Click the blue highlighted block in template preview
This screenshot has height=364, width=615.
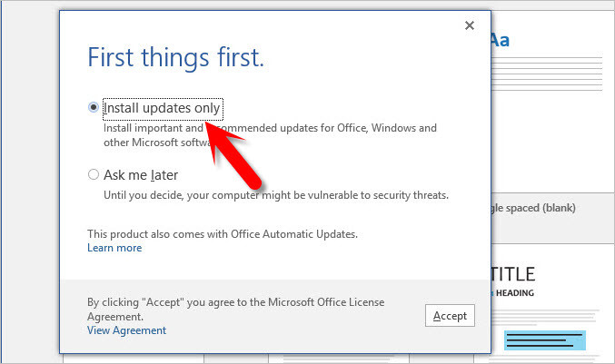coord(546,341)
